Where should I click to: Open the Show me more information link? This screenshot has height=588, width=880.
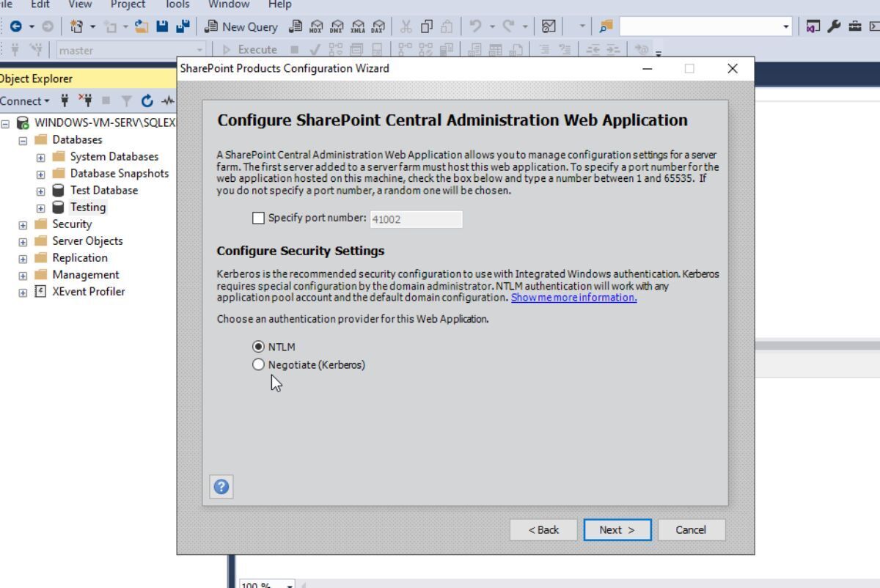point(573,298)
